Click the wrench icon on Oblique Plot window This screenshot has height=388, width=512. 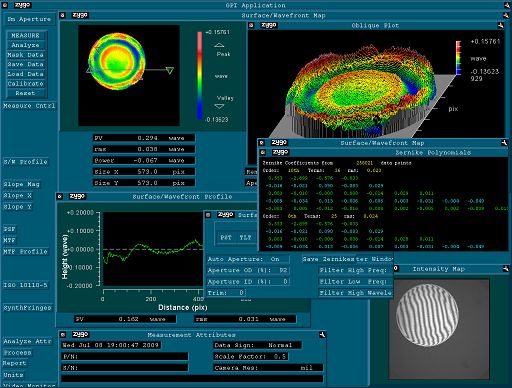(500, 25)
